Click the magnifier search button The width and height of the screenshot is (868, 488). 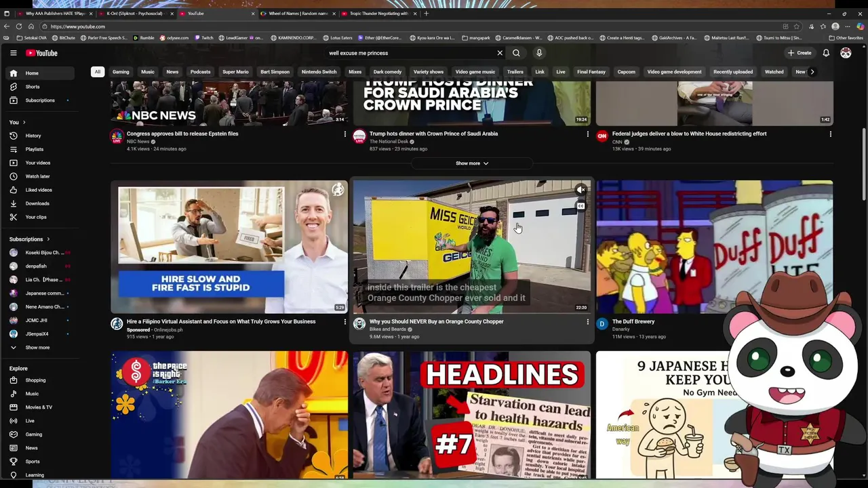coord(516,53)
